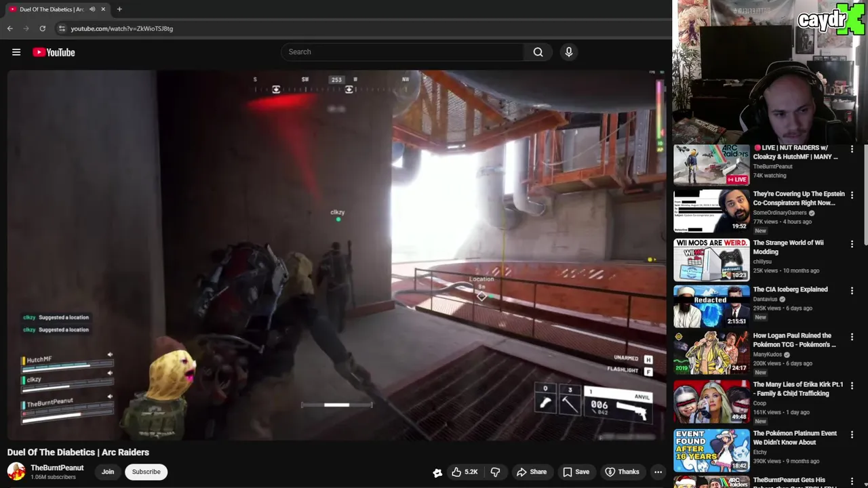This screenshot has height=488, width=868.
Task: Open Pokémon Platinum Event thumbnail
Action: (x=711, y=451)
